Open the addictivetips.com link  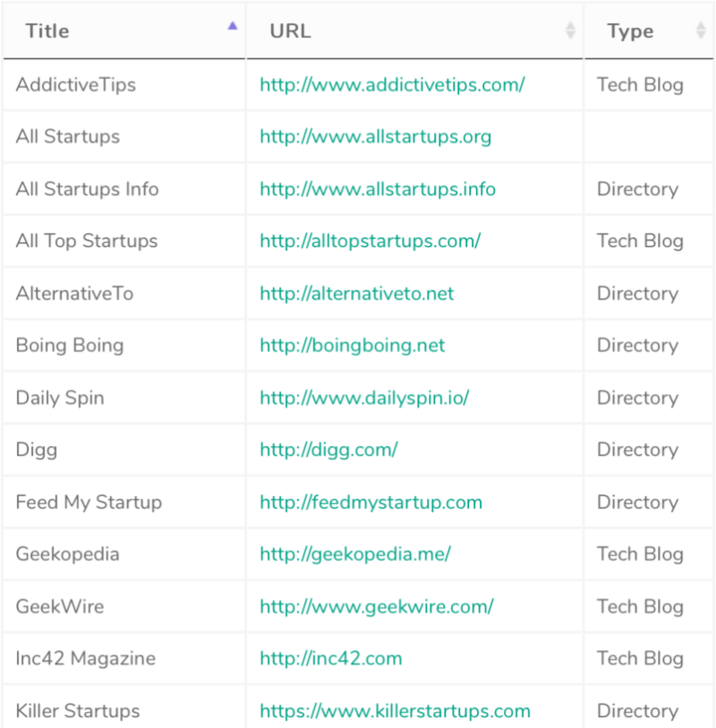point(392,85)
